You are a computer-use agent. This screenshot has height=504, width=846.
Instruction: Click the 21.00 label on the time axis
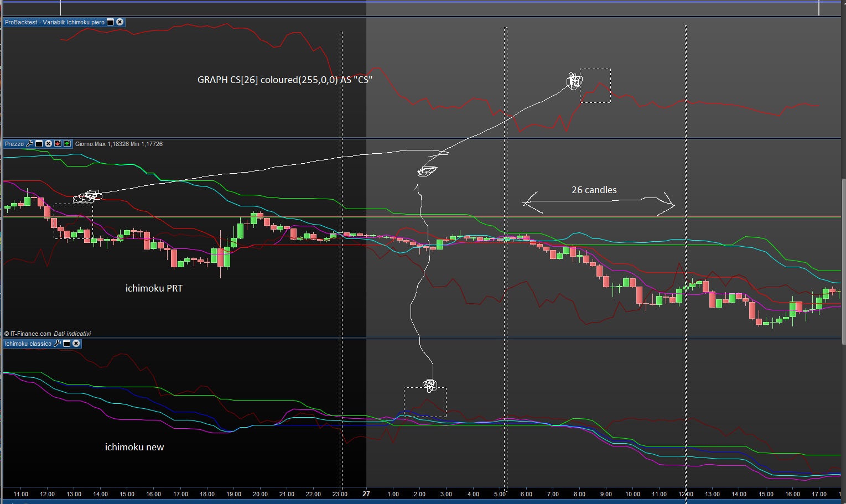pyautogui.click(x=287, y=494)
